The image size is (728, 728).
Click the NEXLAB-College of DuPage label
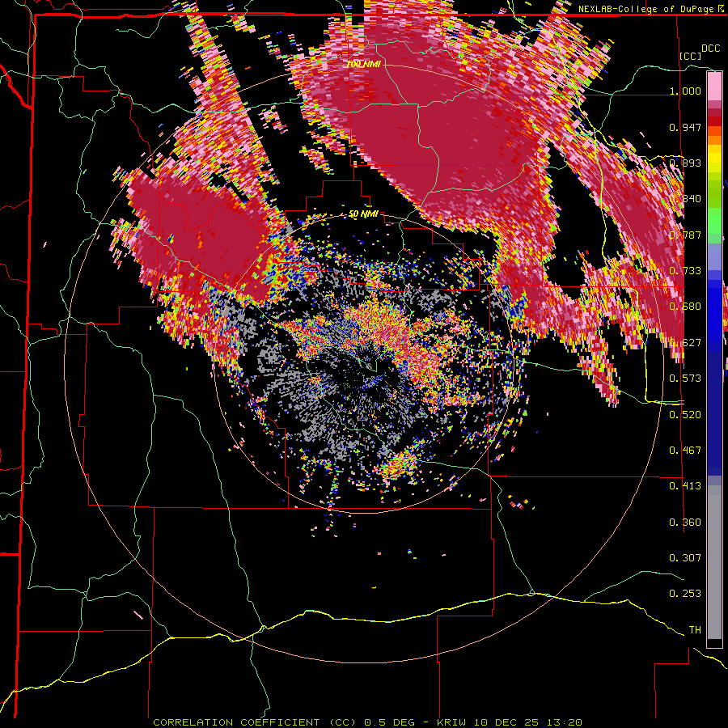[x=645, y=9]
